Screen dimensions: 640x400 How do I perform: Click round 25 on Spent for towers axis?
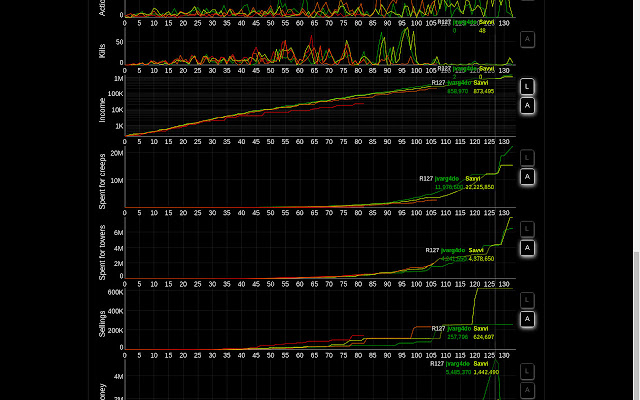pos(198,284)
